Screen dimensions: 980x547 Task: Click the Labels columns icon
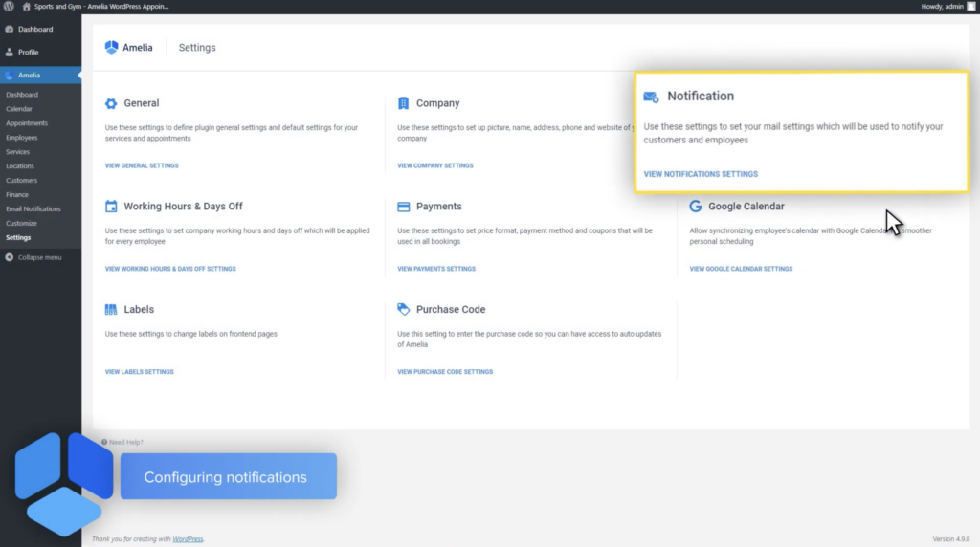tap(111, 310)
